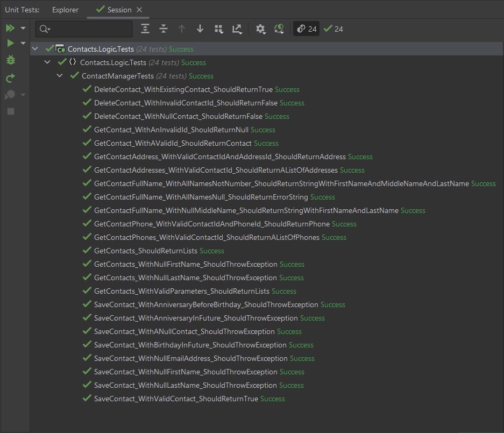Toggle the passed tests filter showing 24
The width and height of the screenshot is (504, 433).
coord(333,29)
